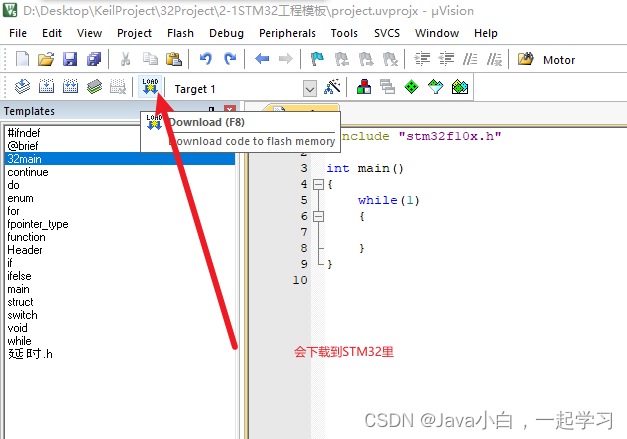Click the Stop Build icon

pos(118,86)
